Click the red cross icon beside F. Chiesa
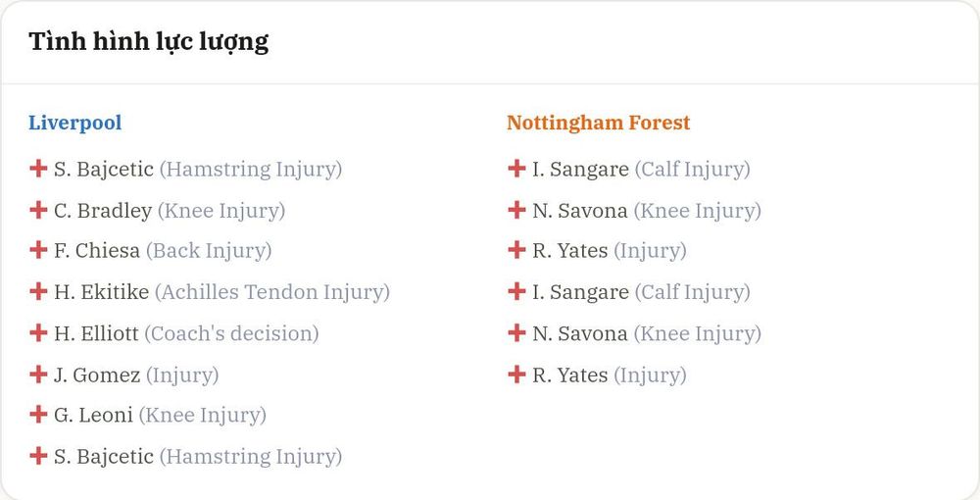Viewport: 980px width, 500px height. 38,250
